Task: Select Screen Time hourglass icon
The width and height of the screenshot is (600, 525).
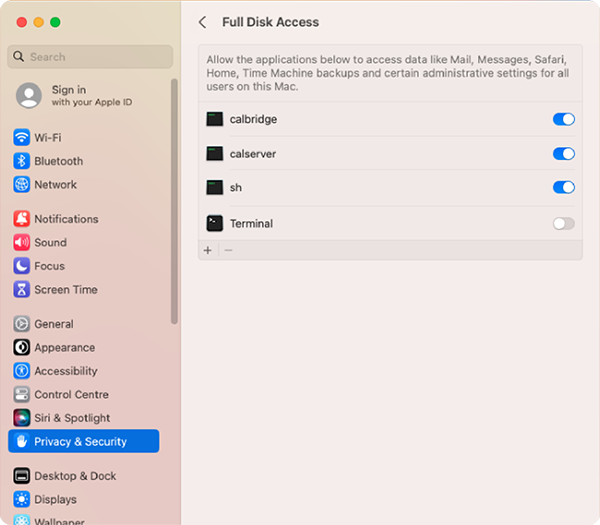Action: pyautogui.click(x=22, y=290)
